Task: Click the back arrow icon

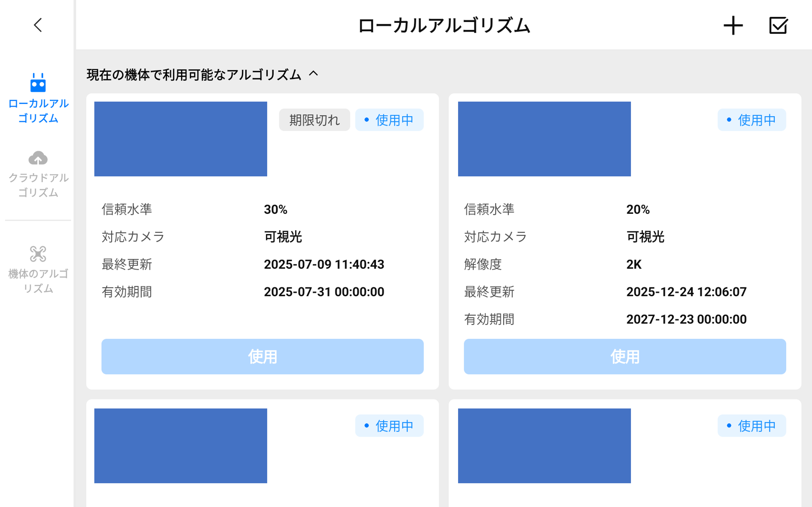Action: click(38, 25)
